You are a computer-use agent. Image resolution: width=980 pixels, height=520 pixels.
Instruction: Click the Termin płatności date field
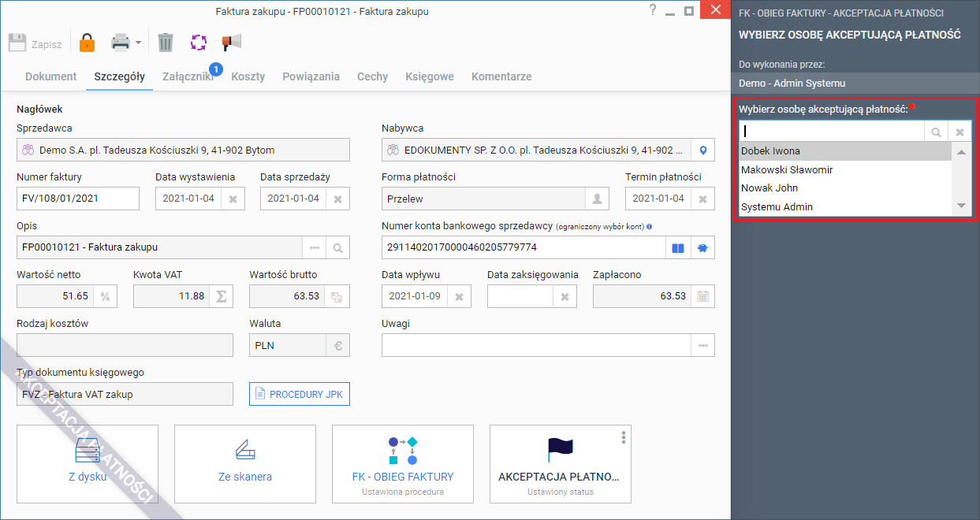click(x=658, y=199)
